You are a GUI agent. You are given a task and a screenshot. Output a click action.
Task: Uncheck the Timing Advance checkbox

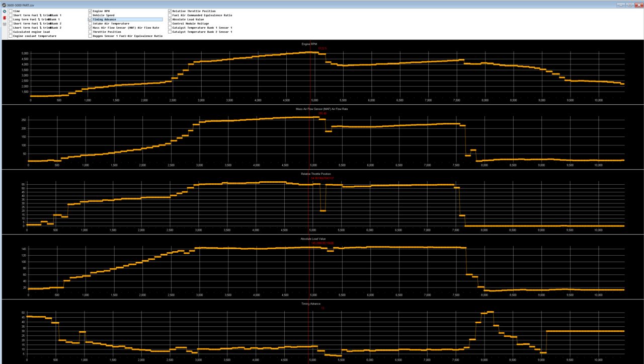pyautogui.click(x=90, y=19)
